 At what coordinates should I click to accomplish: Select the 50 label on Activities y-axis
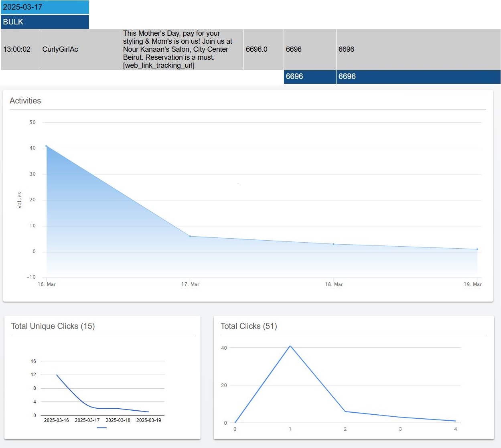click(32, 122)
